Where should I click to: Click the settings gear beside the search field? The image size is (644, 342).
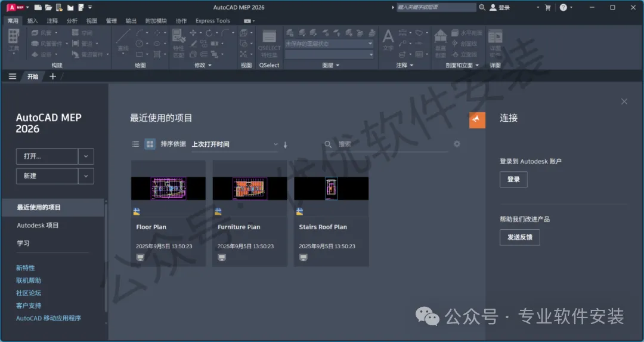tap(457, 144)
